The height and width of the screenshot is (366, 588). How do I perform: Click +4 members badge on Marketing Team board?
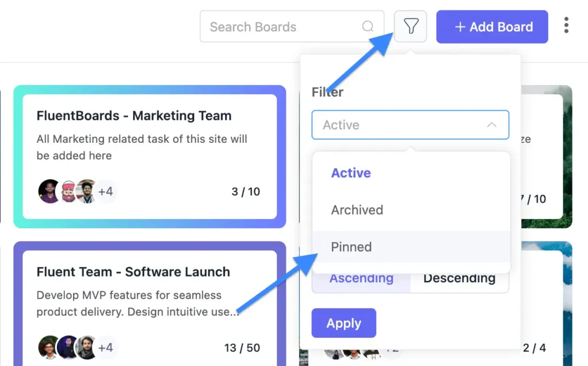pyautogui.click(x=106, y=192)
